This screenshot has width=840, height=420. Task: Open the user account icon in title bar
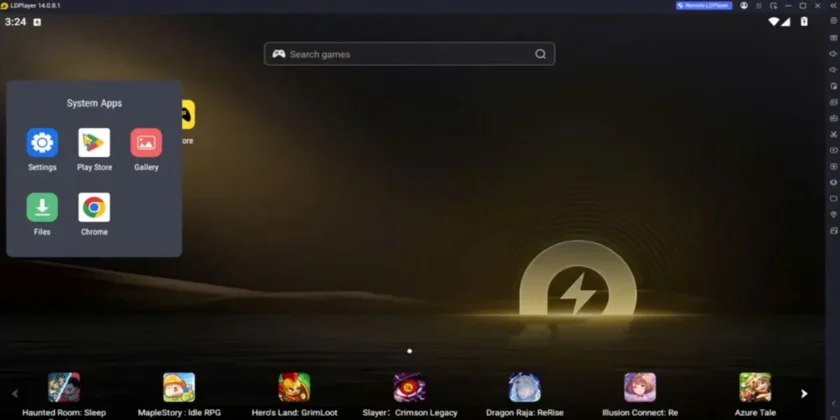[x=744, y=5]
